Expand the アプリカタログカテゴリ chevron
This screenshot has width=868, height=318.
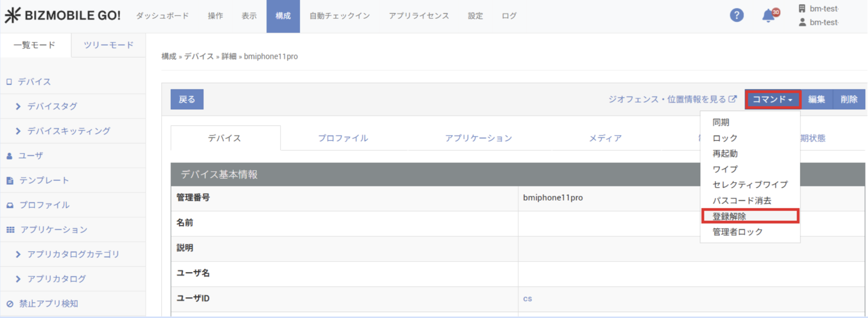tap(18, 254)
